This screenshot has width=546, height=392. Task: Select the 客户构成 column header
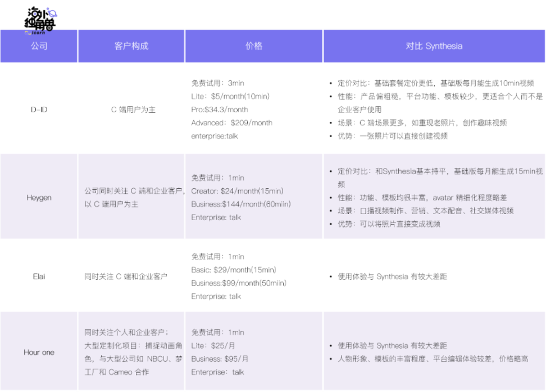[x=131, y=46]
